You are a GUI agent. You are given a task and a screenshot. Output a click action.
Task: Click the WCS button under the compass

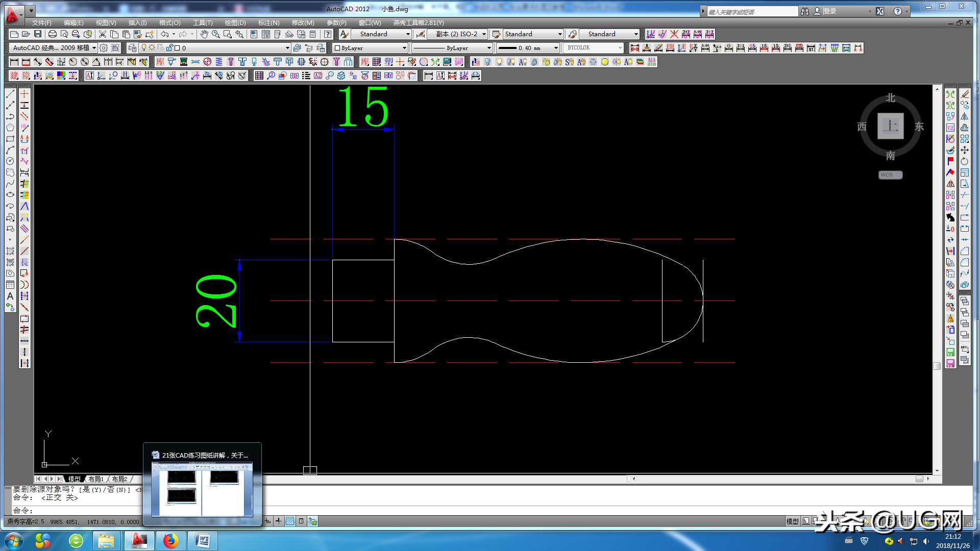890,175
